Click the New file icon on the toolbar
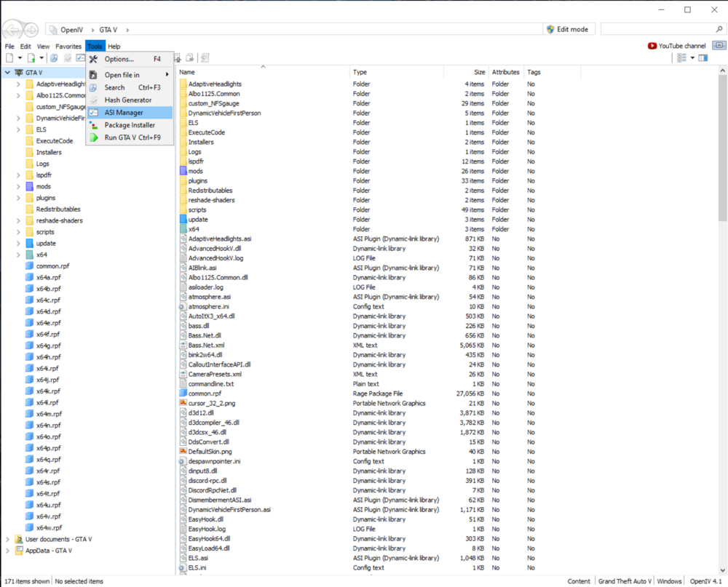 tap(9, 57)
